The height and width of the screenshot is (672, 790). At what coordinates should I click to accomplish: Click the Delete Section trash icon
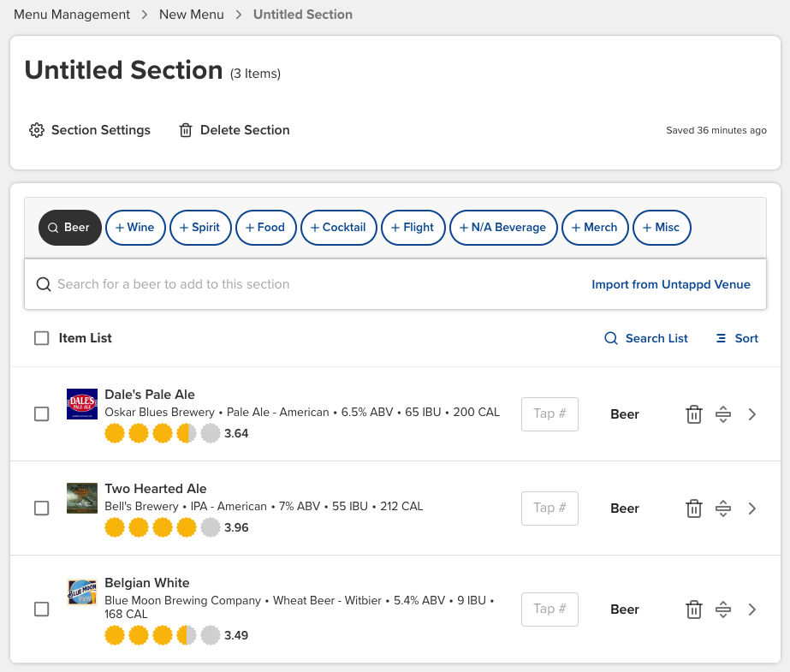pos(186,130)
